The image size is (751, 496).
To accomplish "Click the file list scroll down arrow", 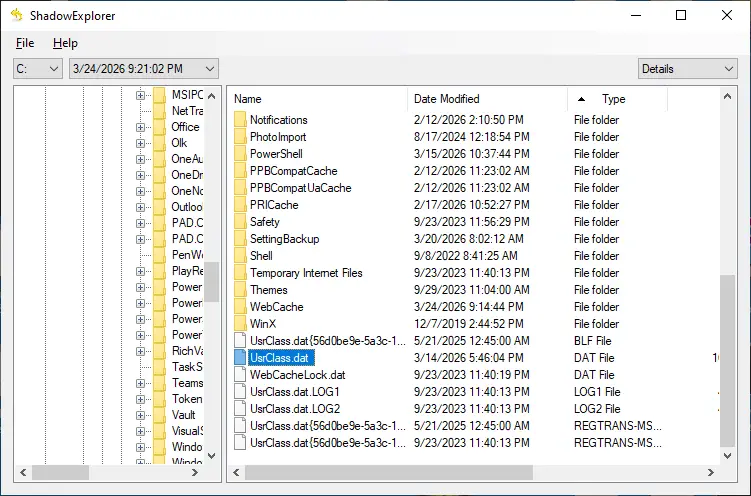I will point(728,456).
